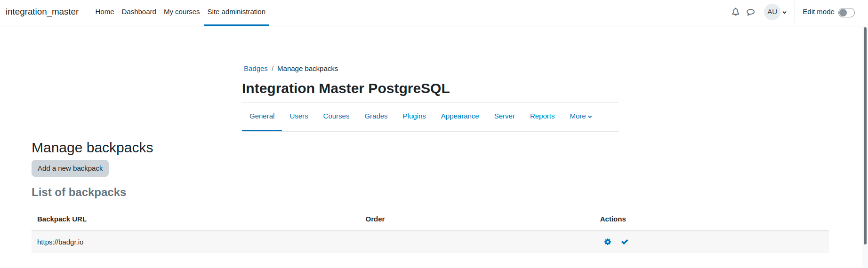Image resolution: width=868 pixels, height=268 pixels.
Task: Open the messaging drawer speech bubble
Action: [x=751, y=12]
